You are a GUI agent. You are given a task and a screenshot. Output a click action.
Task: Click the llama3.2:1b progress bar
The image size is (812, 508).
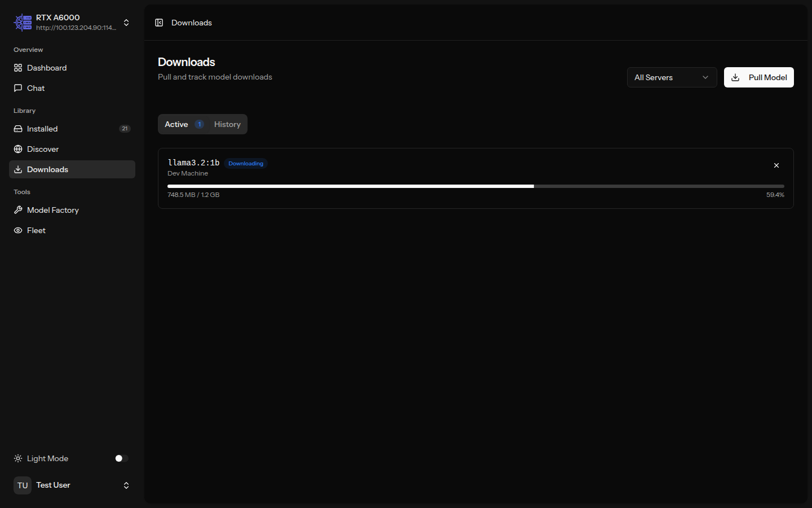tap(475, 186)
